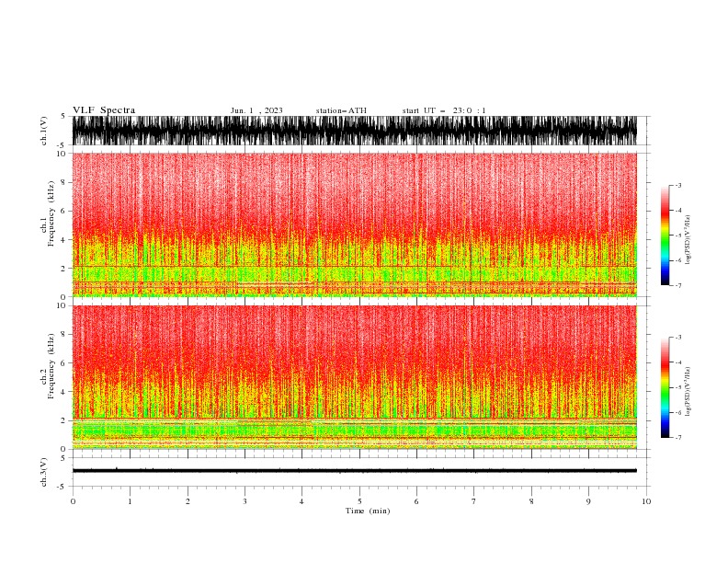Click the 'station=ATH' label

point(341,110)
